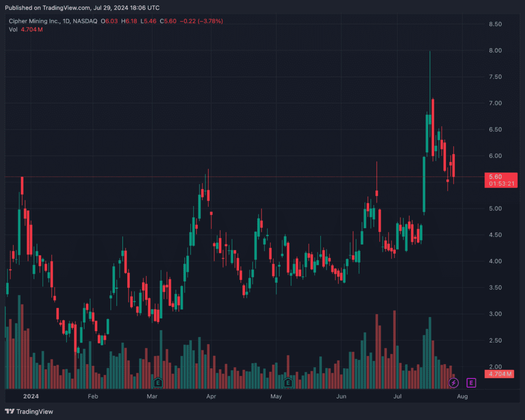This screenshot has height=420, width=525.
Task: Click the red 4.704M volume axis label
Action: (500, 374)
